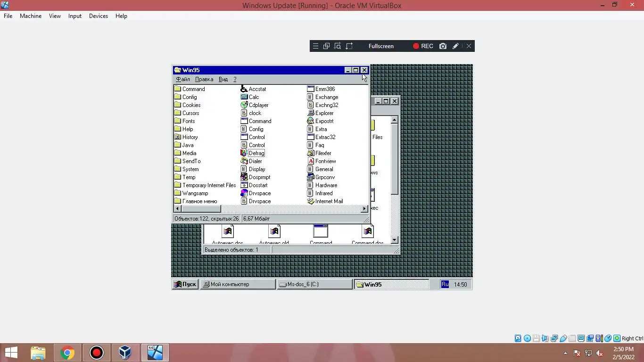Click VirtualBox USB status icon
Viewport: 644px width, 362px height.
pos(563,338)
